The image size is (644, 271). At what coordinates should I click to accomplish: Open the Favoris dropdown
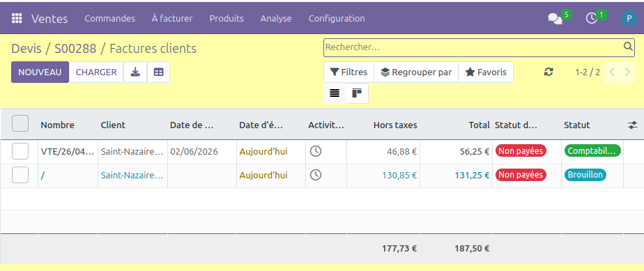[x=486, y=72]
